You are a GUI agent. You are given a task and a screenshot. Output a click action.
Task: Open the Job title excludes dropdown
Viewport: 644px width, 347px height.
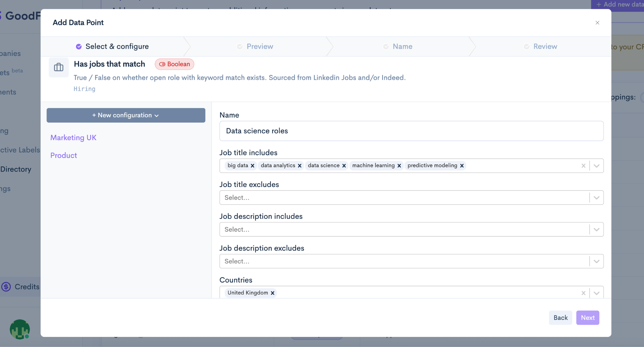pos(597,198)
